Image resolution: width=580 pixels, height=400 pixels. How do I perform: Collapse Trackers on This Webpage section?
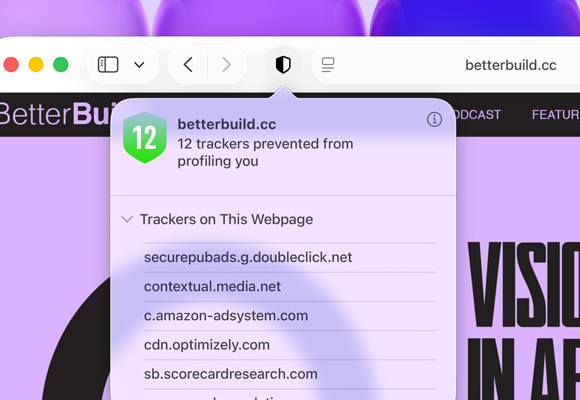tap(127, 219)
